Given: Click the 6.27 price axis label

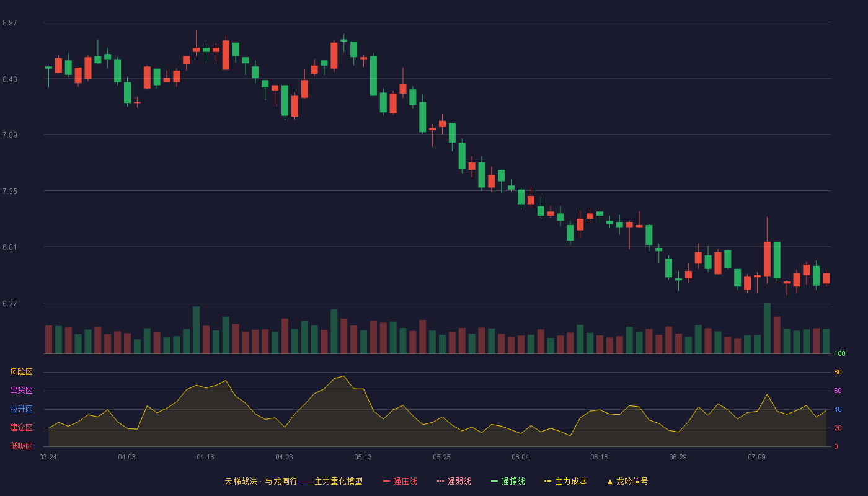Looking at the screenshot, I should pyautogui.click(x=10, y=304).
